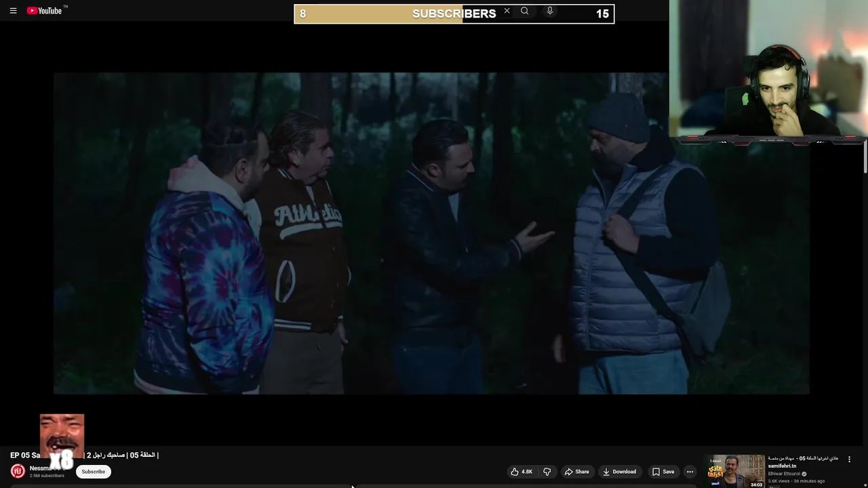Share this video

576,472
